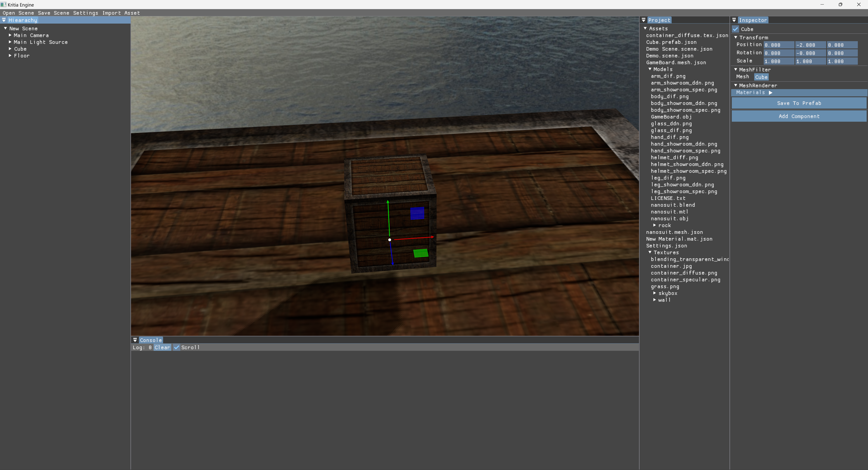Click the Position X field
868x470 pixels.
coord(779,45)
